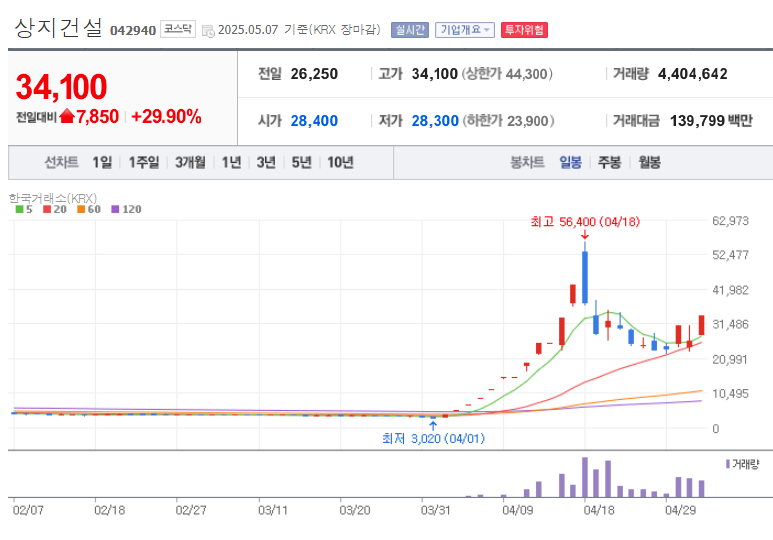
Task: Select the 1주일 line chart tab
Action: click(144, 162)
